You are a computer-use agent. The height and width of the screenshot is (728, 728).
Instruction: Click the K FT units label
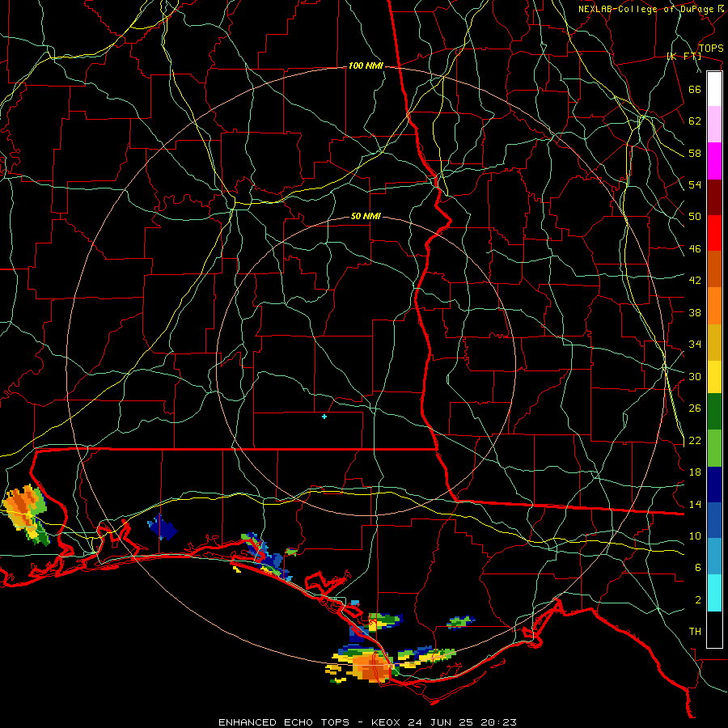684,57
